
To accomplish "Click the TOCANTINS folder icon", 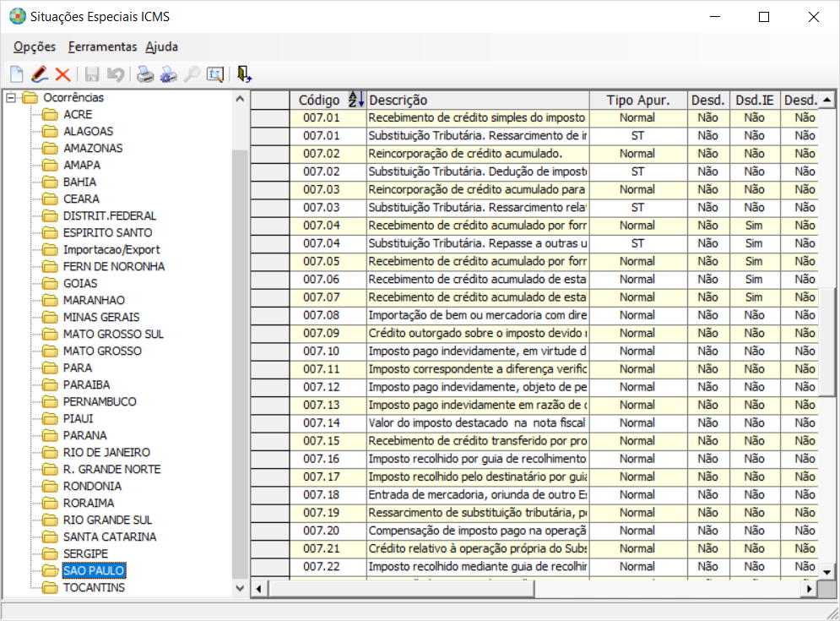I will click(x=50, y=588).
